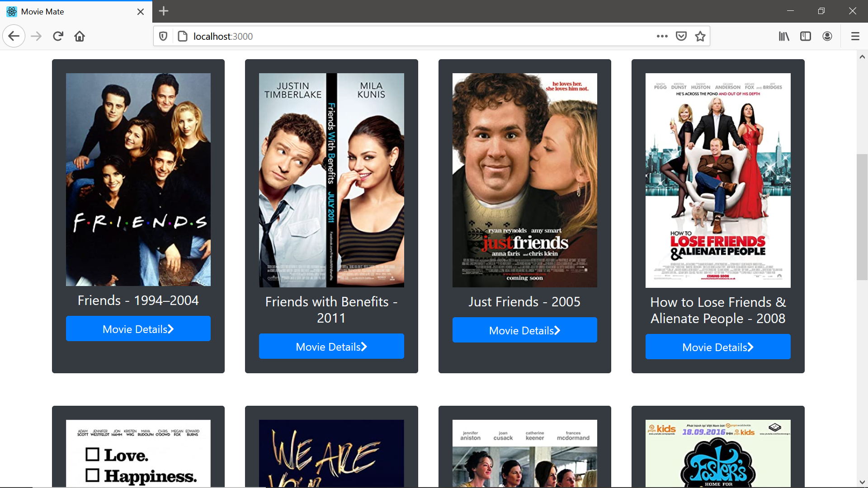Close the Movie Mate tab
The height and width of the screenshot is (488, 868).
pos(141,12)
